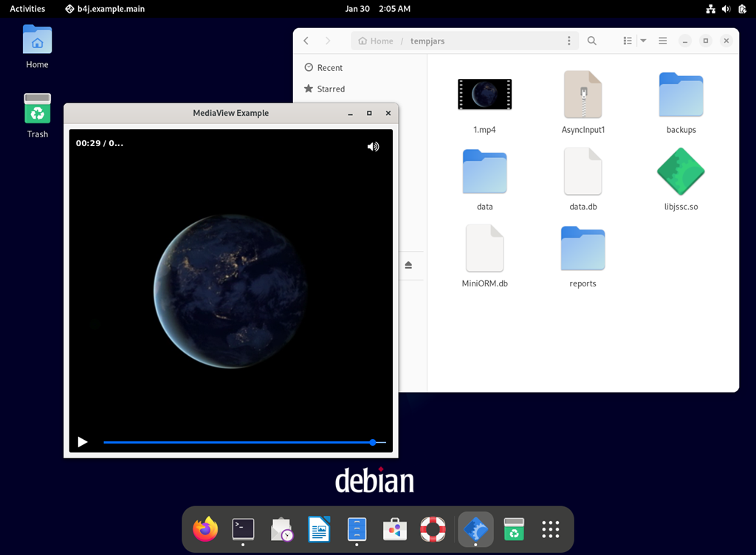
Task: Open the 1.mp4 video thumbnail
Action: tap(484, 94)
